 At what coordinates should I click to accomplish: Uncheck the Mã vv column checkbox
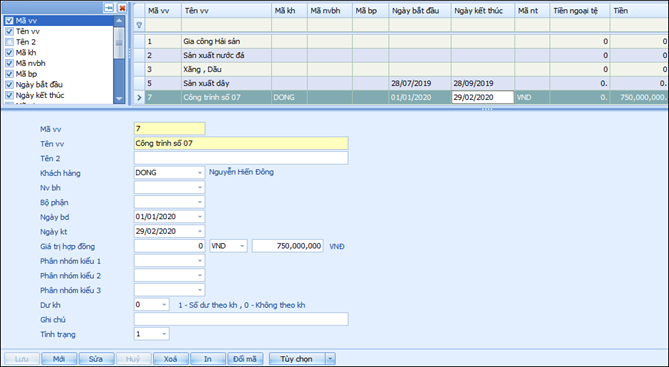(x=9, y=20)
